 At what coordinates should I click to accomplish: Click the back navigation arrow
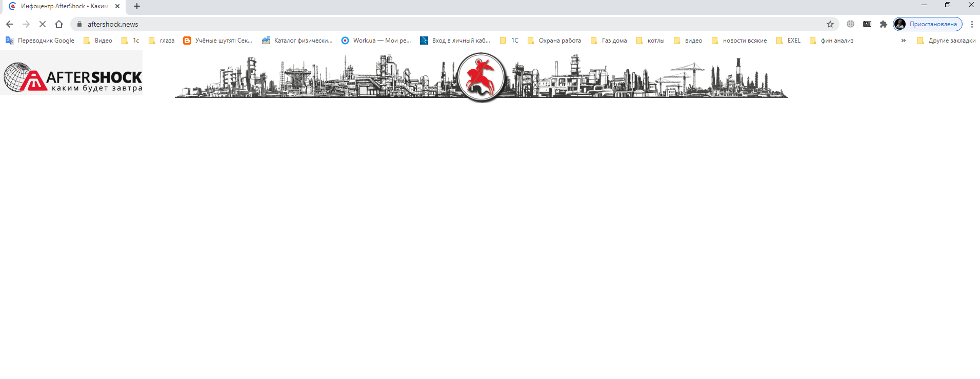click(10, 24)
